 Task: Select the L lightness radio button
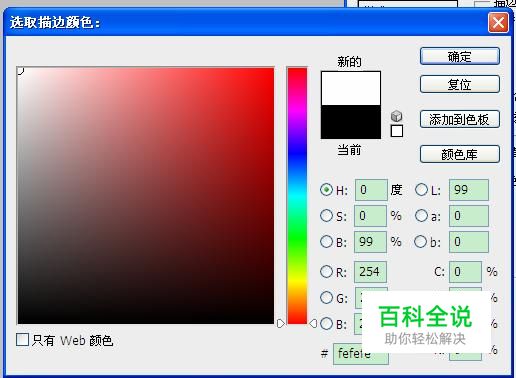tap(421, 190)
